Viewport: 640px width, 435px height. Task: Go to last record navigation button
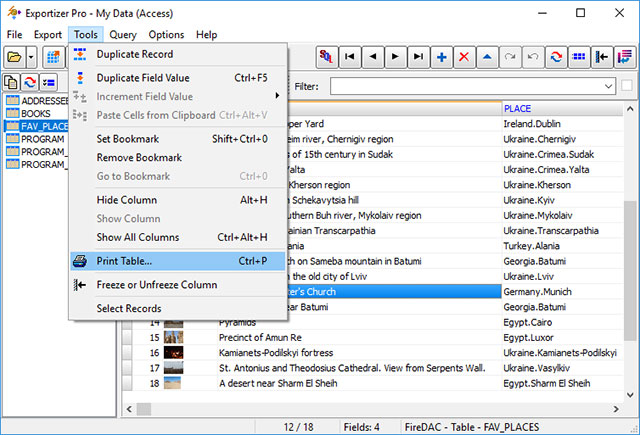point(418,57)
